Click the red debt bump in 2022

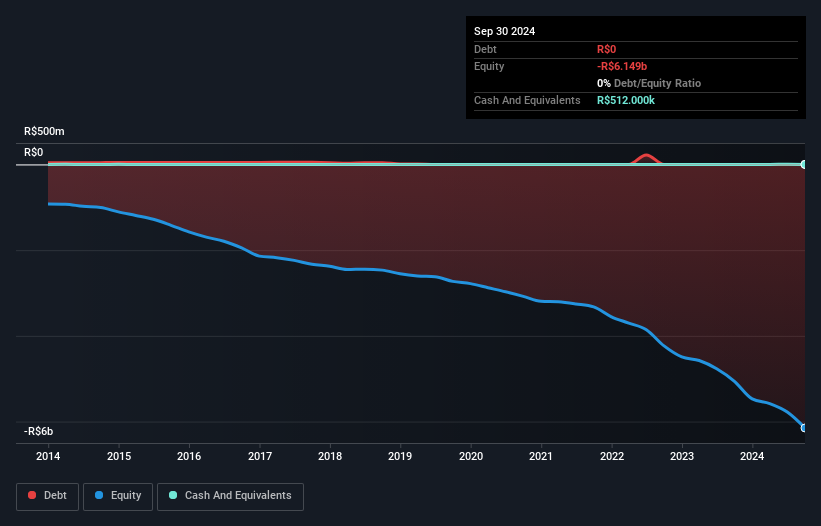pos(647,158)
